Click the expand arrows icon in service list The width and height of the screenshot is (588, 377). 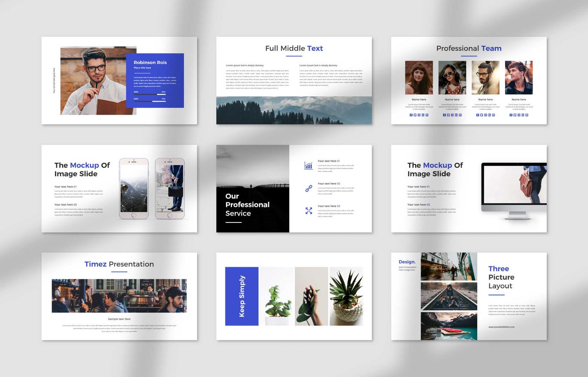[309, 210]
